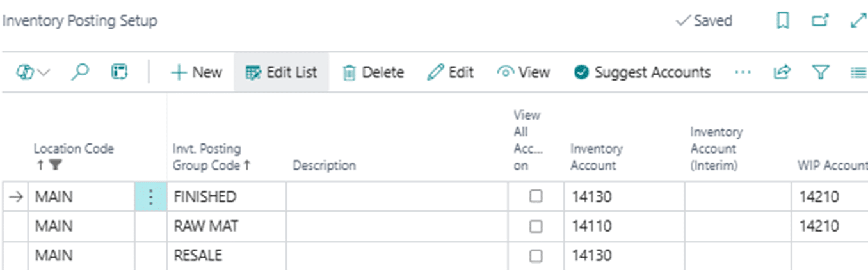Check View All Accounts for FINISHED row
This screenshot has height=270, width=868.
tap(536, 197)
